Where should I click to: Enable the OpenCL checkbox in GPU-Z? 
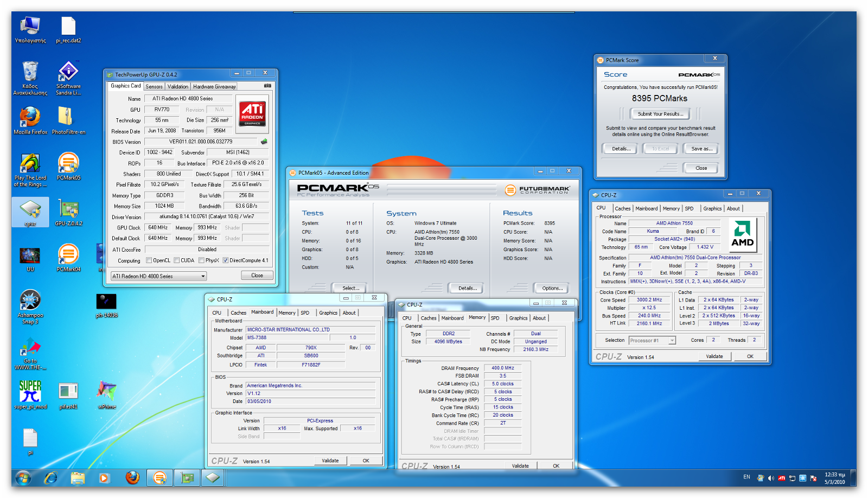pyautogui.click(x=149, y=260)
